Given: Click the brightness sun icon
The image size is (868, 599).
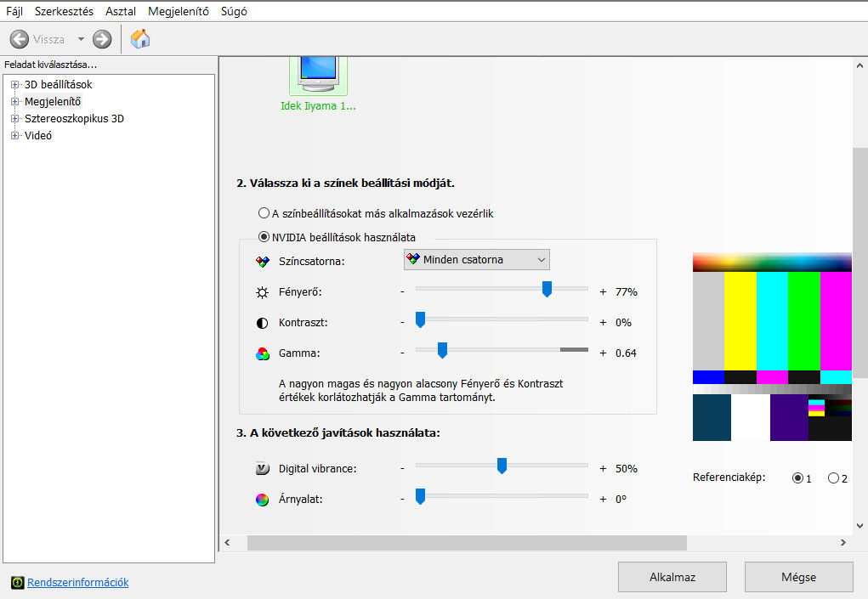Looking at the screenshot, I should (263, 292).
